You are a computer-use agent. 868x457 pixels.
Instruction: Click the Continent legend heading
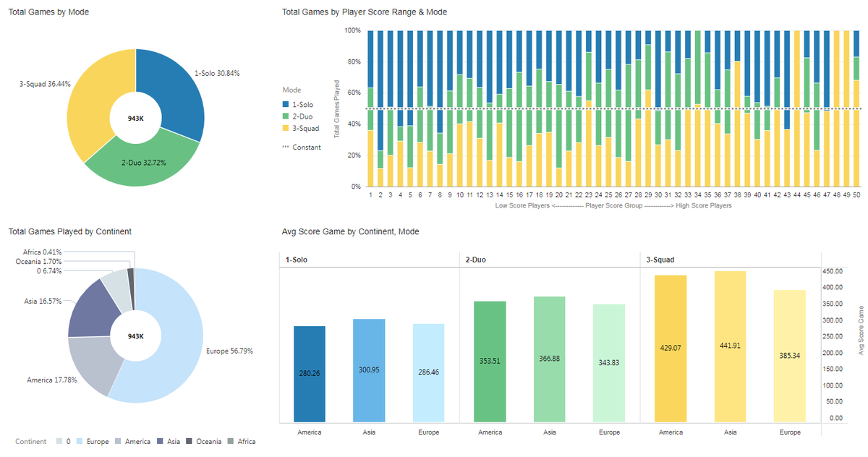coord(30,441)
